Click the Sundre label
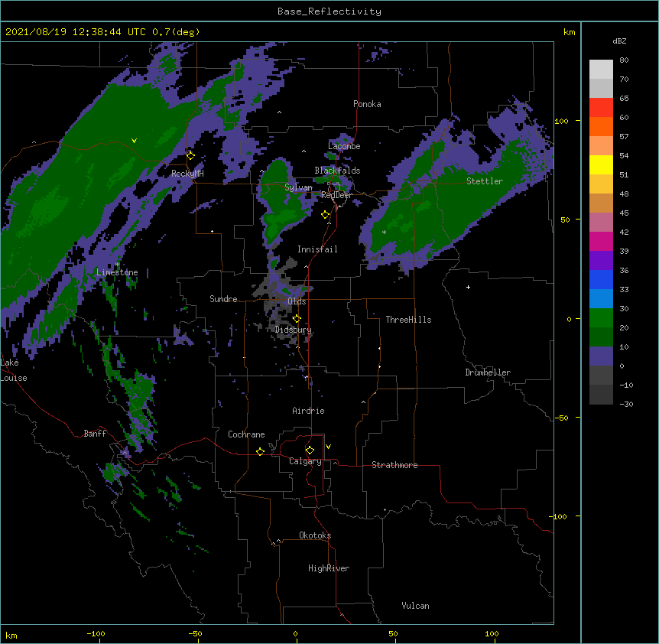The width and height of the screenshot is (659, 644). [x=223, y=299]
